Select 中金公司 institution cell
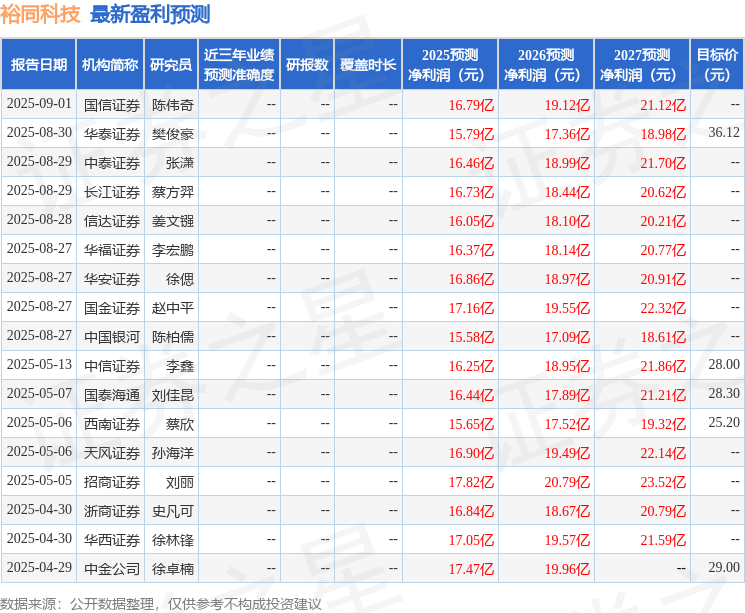This screenshot has height=613, width=745. coord(112,568)
